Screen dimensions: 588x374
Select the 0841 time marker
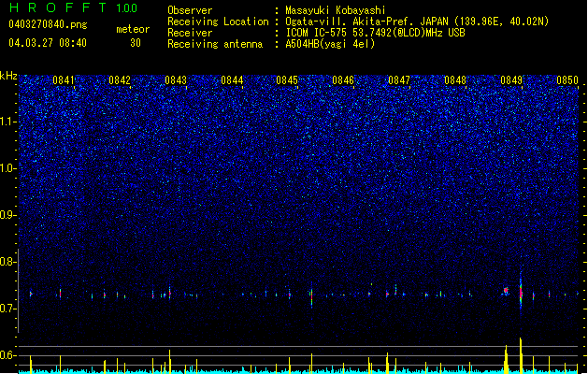point(64,79)
